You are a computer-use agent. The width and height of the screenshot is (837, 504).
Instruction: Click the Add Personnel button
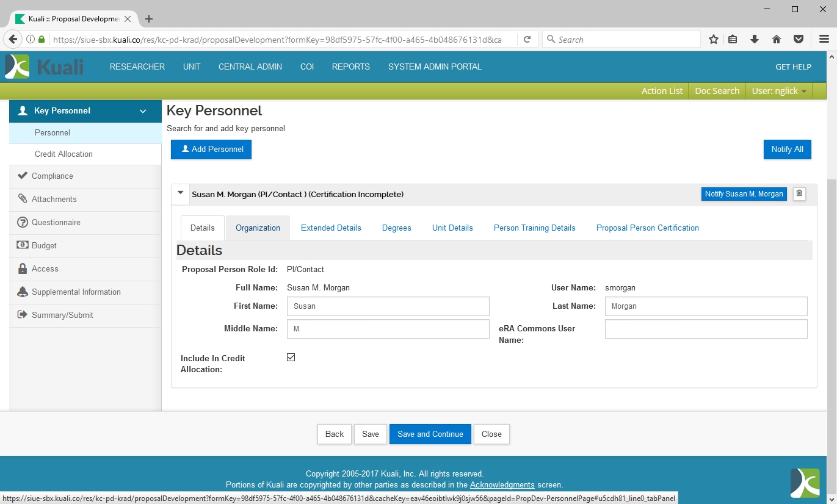pos(211,149)
